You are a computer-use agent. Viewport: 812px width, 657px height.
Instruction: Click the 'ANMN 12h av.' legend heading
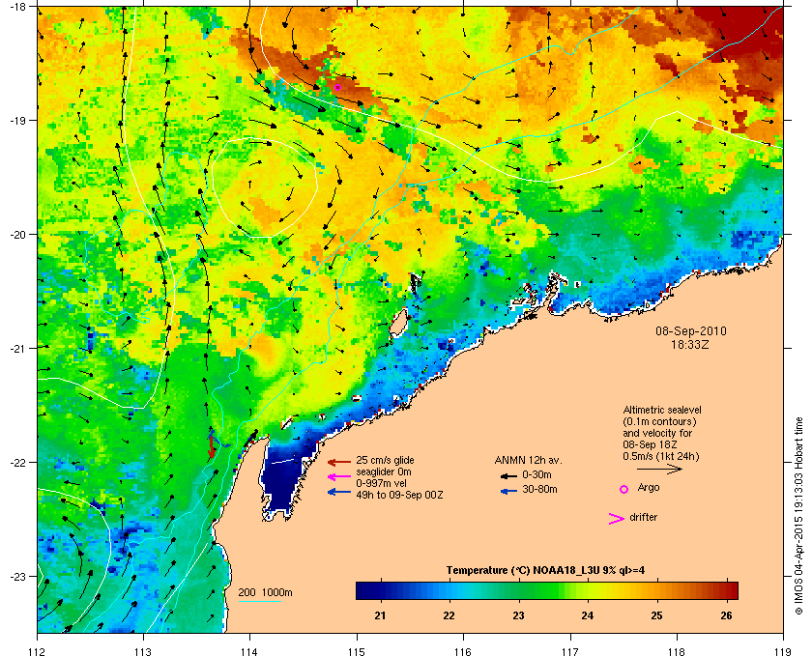click(x=528, y=460)
